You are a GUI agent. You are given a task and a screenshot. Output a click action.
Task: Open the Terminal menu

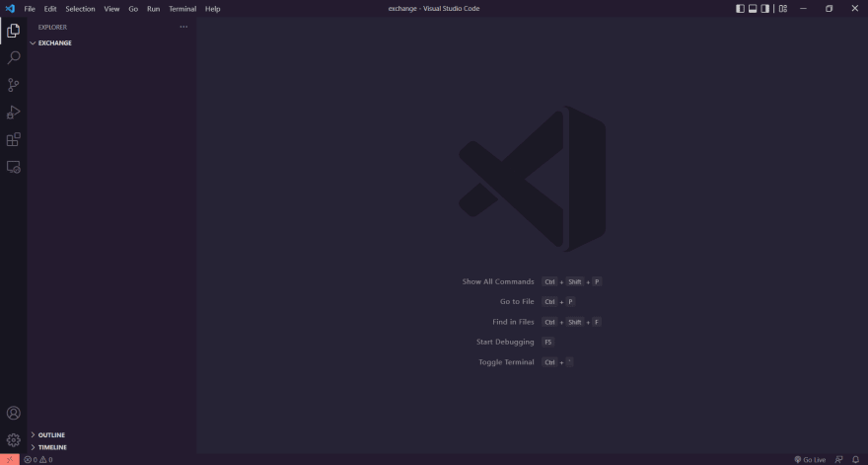(182, 9)
